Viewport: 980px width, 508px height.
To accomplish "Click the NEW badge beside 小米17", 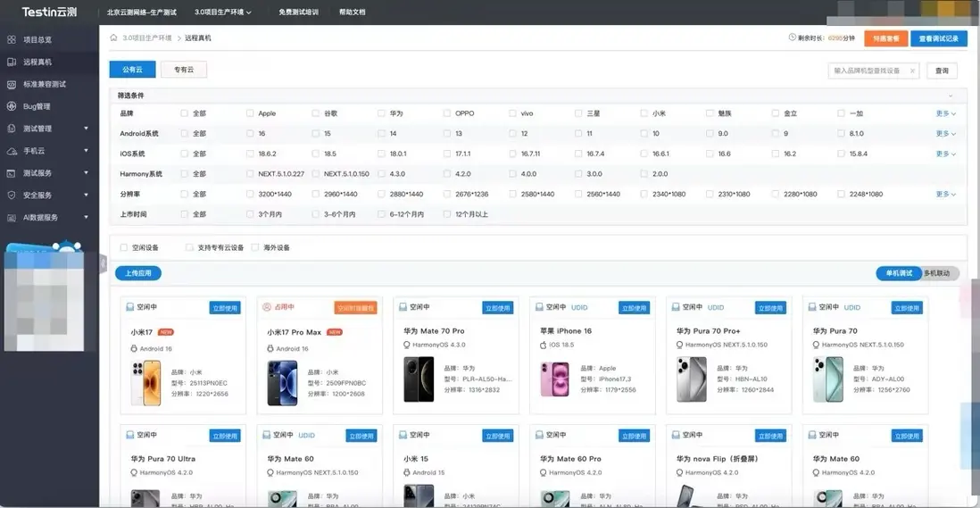I will (166, 332).
